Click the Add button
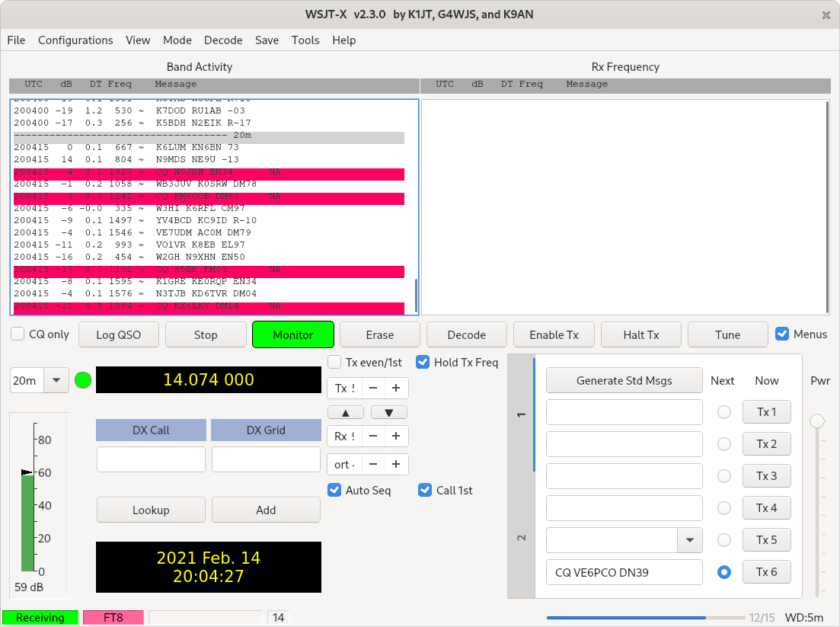 pyautogui.click(x=266, y=510)
